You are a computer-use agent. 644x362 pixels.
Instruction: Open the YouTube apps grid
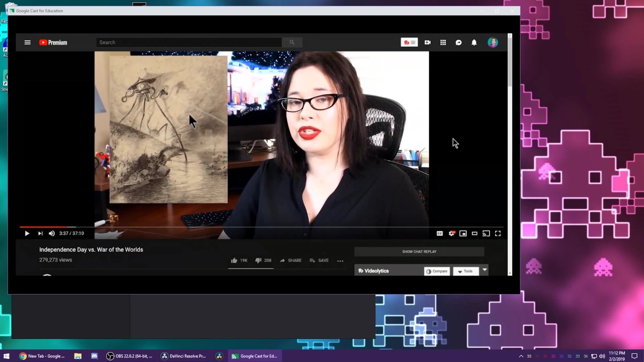click(x=443, y=43)
